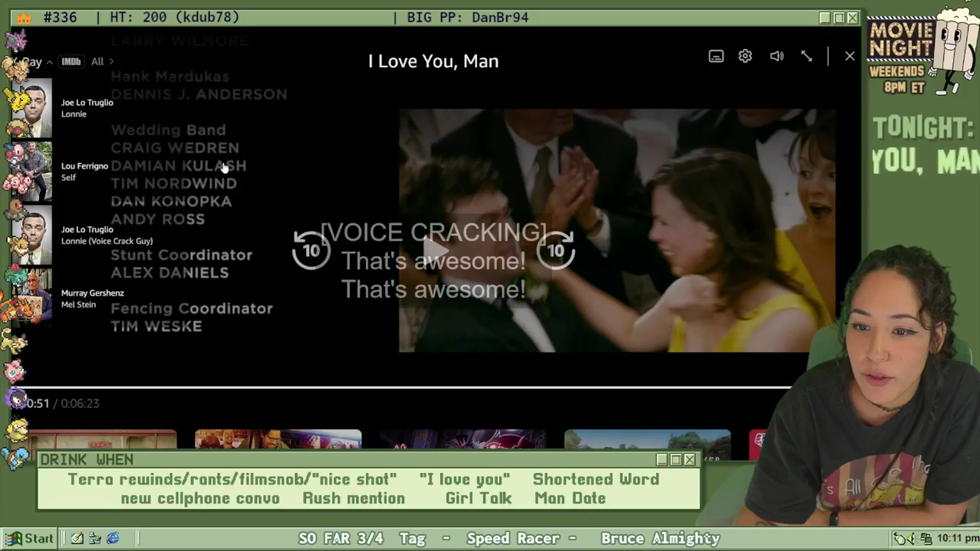The image size is (980, 551).
Task: Launch Internet Explorer from quick launch
Action: pyautogui.click(x=113, y=538)
